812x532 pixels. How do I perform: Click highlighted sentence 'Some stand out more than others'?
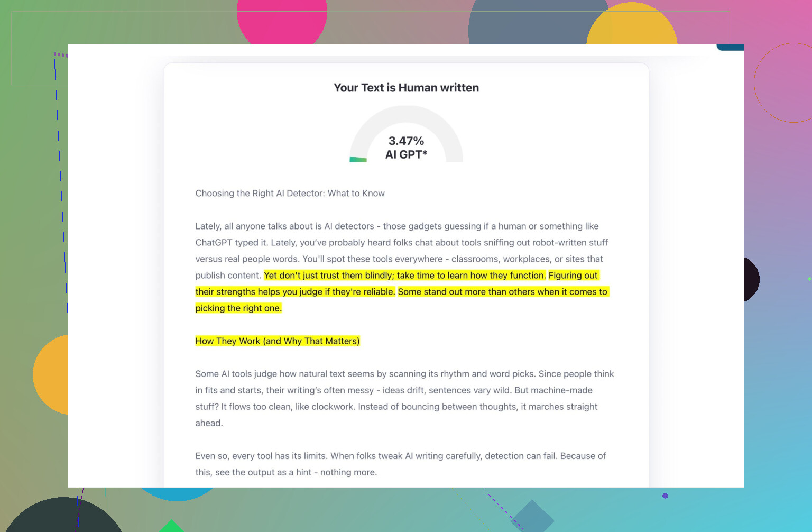click(502, 292)
